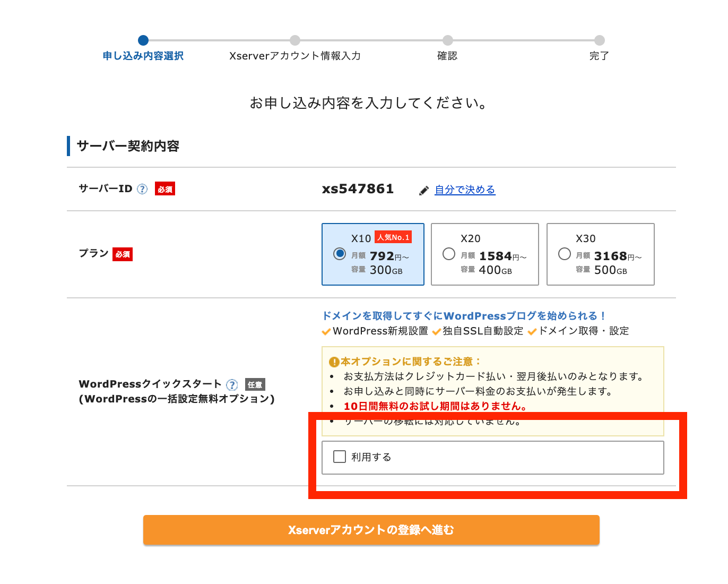728x584 pixels.
Task: Click the 必須 badge beside プラン
Action: 123,254
